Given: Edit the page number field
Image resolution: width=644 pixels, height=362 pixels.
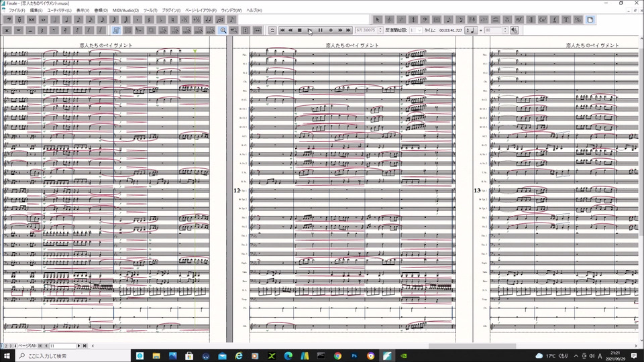Looking at the screenshot, I should pos(62,346).
